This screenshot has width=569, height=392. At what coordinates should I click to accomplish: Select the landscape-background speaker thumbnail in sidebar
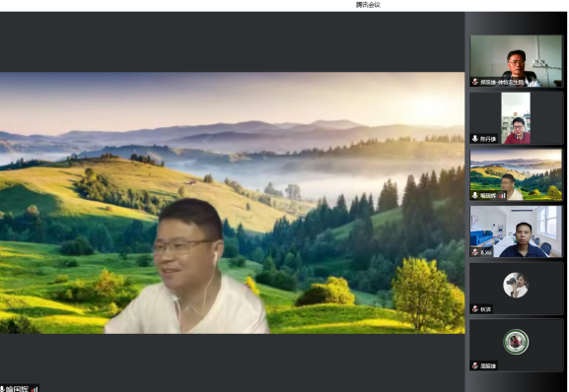pyautogui.click(x=516, y=174)
